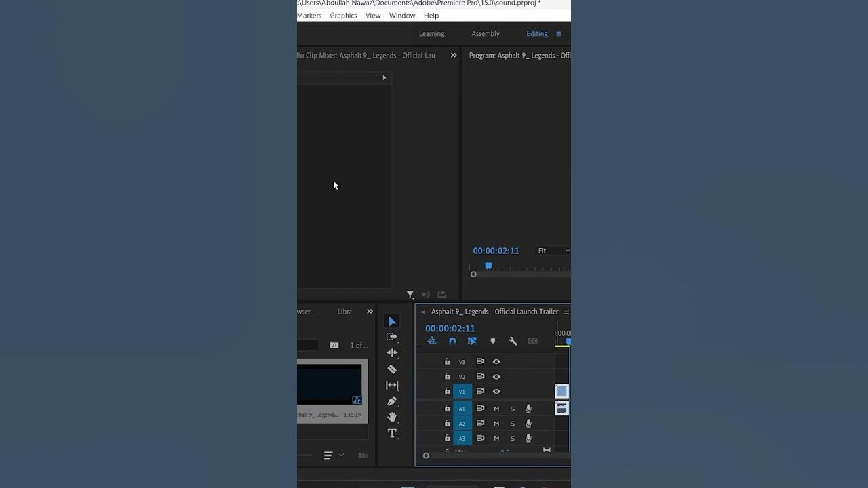Select the Hand tool
The image size is (868, 488).
[392, 418]
